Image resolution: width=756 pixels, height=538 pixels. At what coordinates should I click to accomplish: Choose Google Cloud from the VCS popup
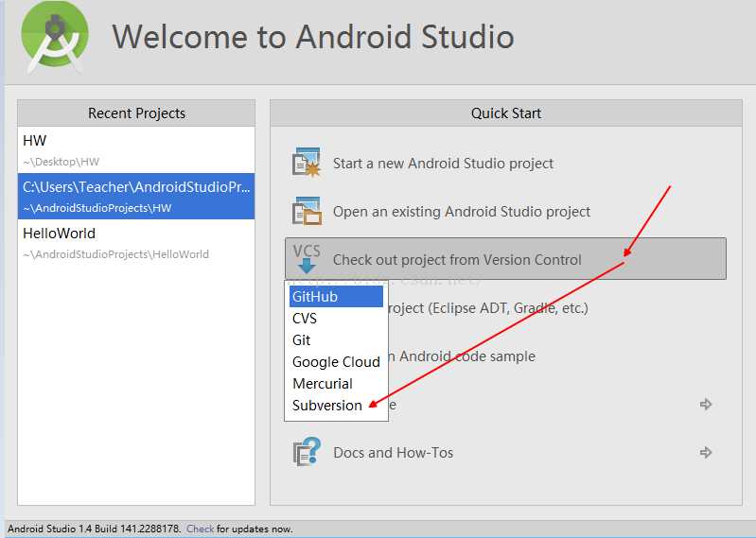[336, 362]
